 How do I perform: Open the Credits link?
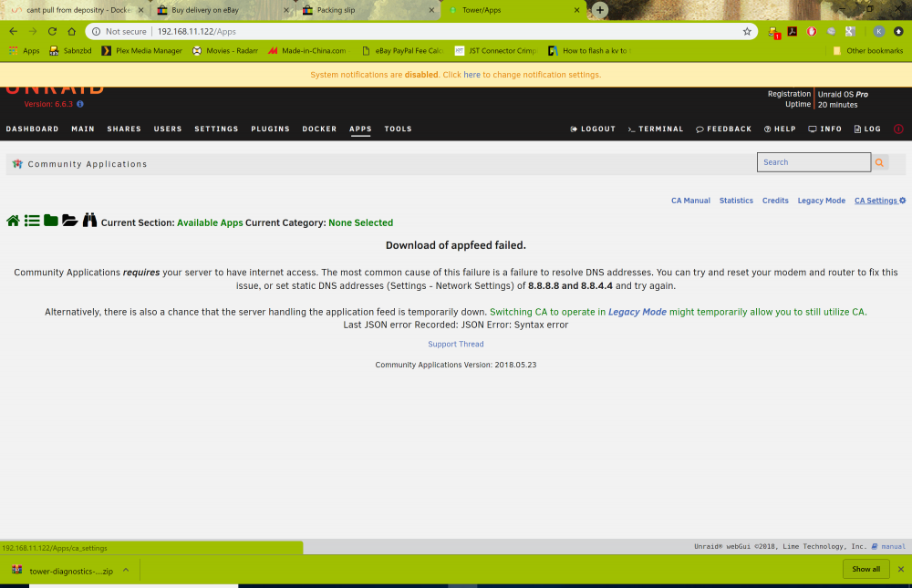pos(775,201)
